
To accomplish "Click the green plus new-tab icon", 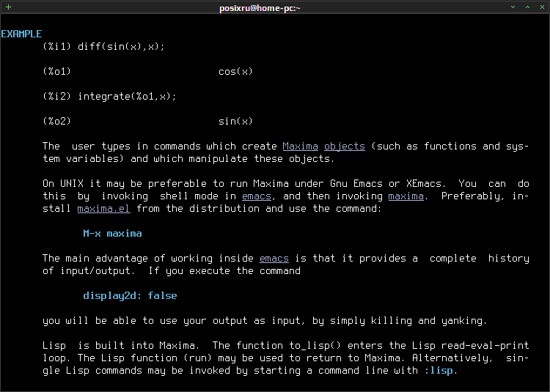I will pos(8,7).
